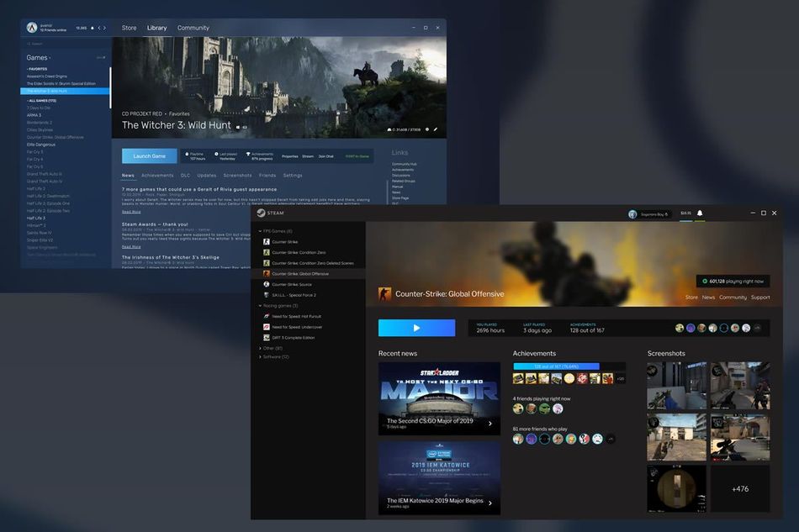
Task: Click the Need for Speed: Undercover icon
Action: click(266, 327)
